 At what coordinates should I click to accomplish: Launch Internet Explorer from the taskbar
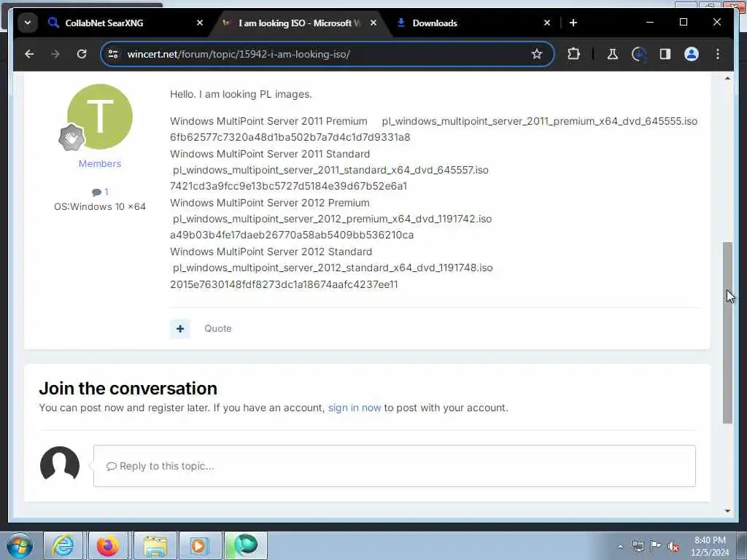coord(63,545)
